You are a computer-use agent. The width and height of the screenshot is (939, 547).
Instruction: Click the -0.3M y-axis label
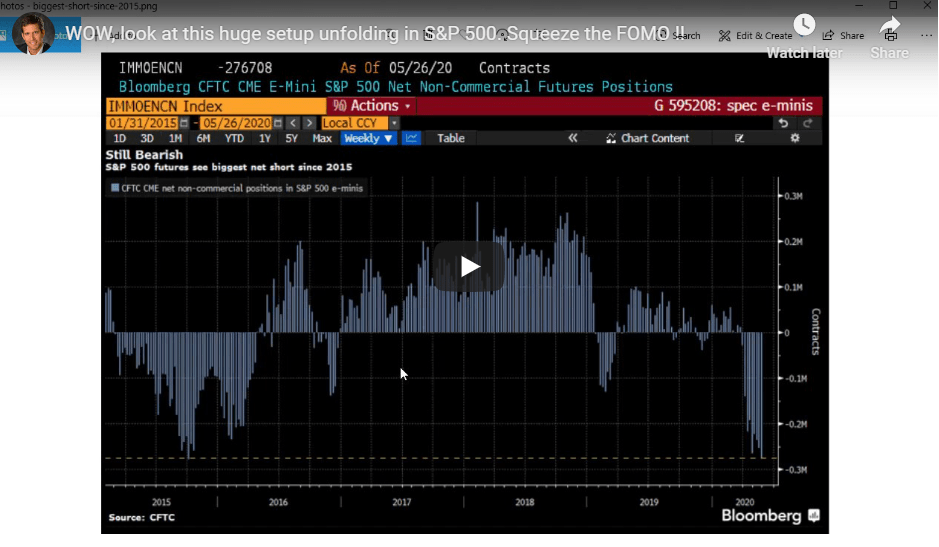click(796, 470)
